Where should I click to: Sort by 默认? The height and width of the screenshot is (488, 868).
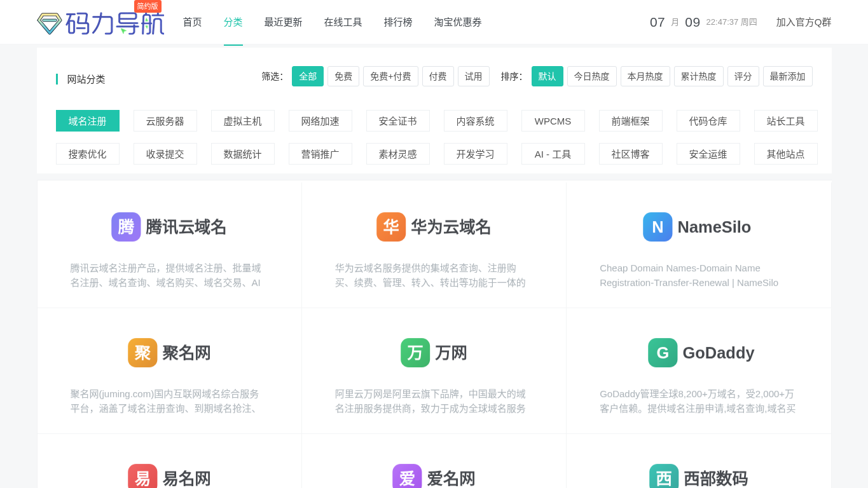[x=548, y=76]
